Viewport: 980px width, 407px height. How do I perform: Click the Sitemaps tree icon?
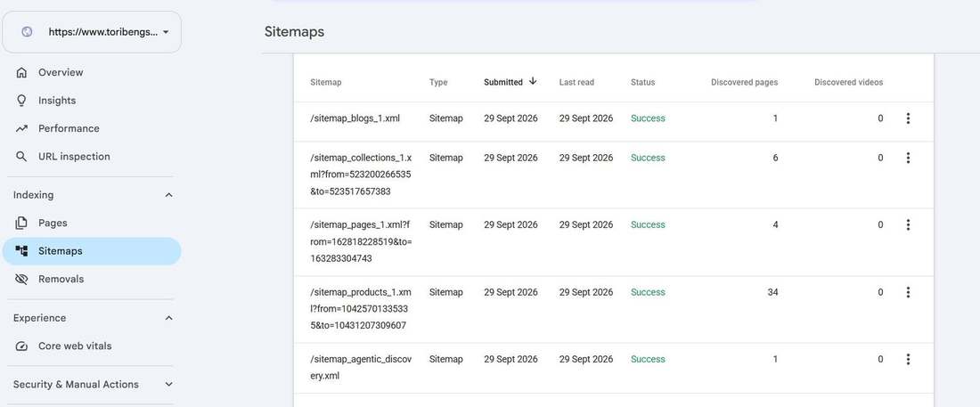22,251
